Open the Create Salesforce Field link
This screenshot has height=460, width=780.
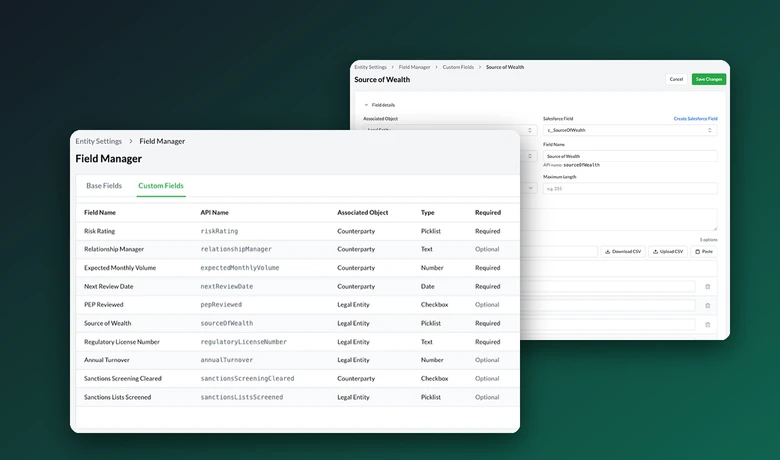tap(695, 118)
